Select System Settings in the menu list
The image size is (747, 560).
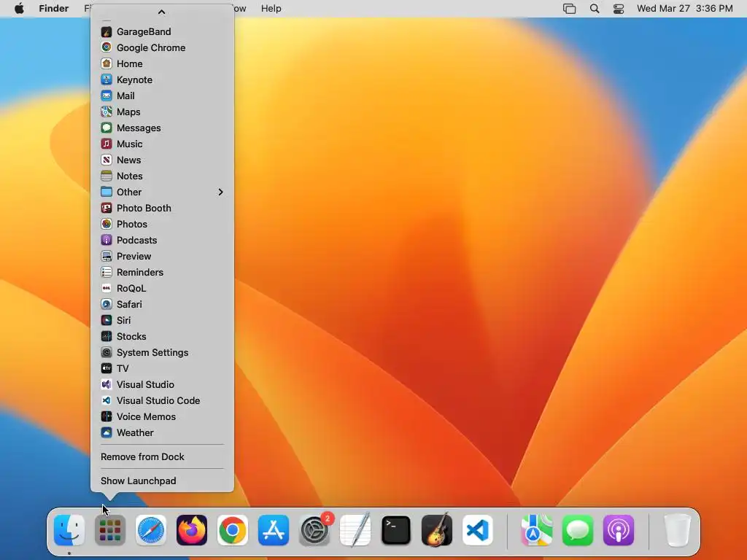[162, 352]
